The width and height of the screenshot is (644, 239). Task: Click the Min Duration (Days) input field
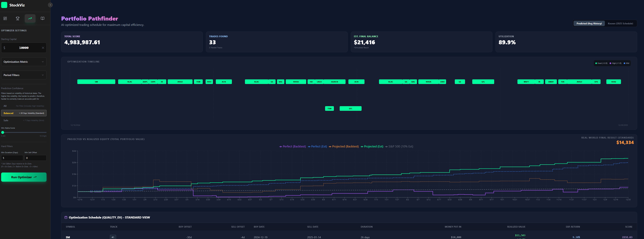12,158
